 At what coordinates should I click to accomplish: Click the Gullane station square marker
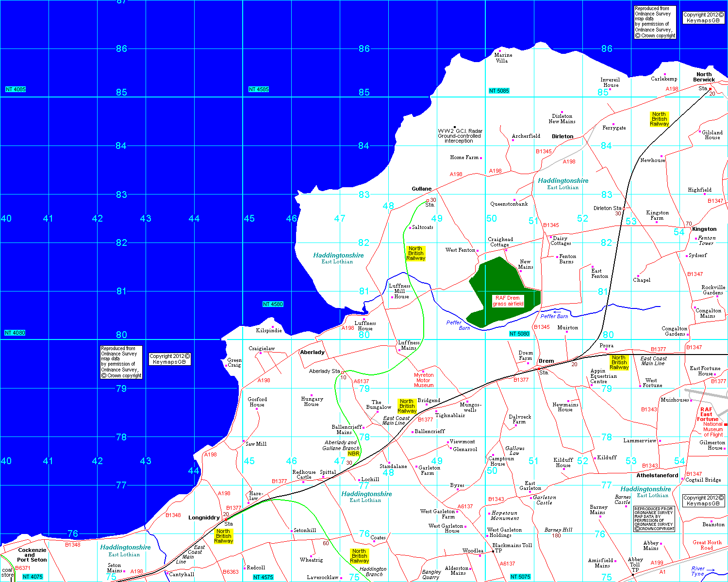pos(427,200)
